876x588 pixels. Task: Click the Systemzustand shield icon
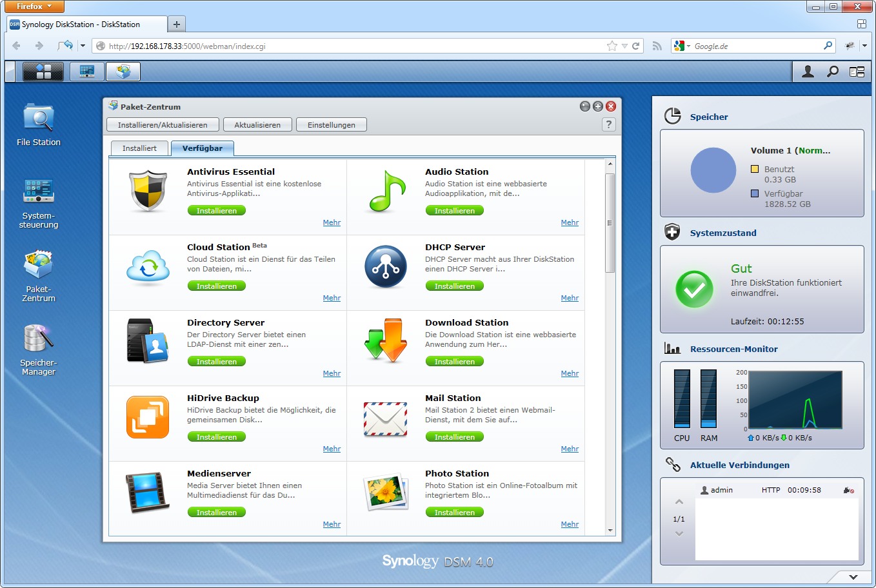[x=673, y=232]
